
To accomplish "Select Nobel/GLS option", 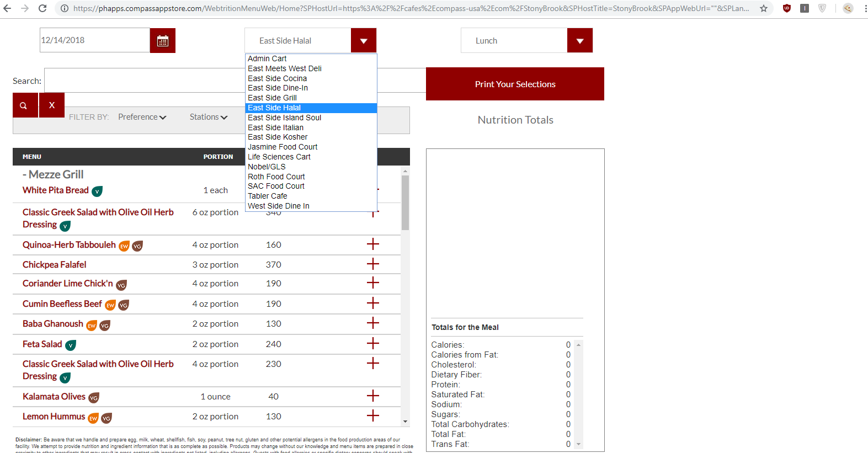I will 311,167.
